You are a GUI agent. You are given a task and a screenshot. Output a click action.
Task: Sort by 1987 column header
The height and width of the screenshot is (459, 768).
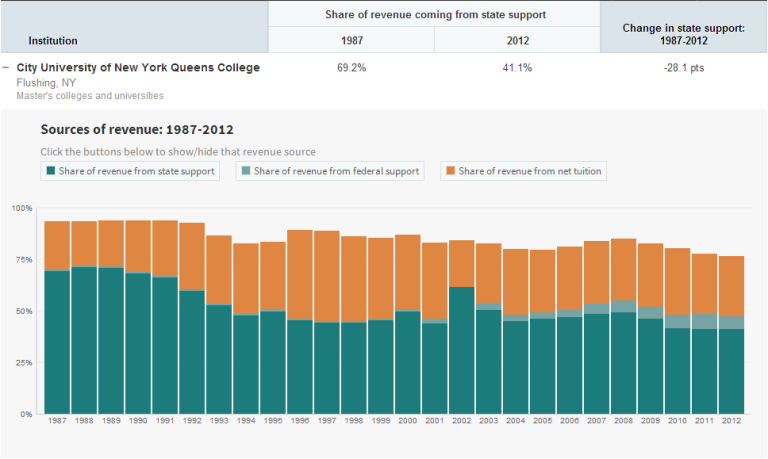[351, 41]
